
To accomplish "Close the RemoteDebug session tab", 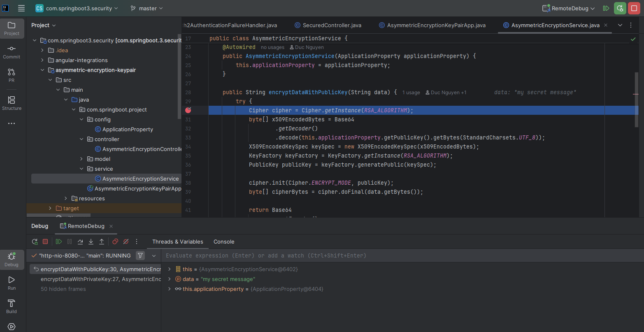I will 111,226.
